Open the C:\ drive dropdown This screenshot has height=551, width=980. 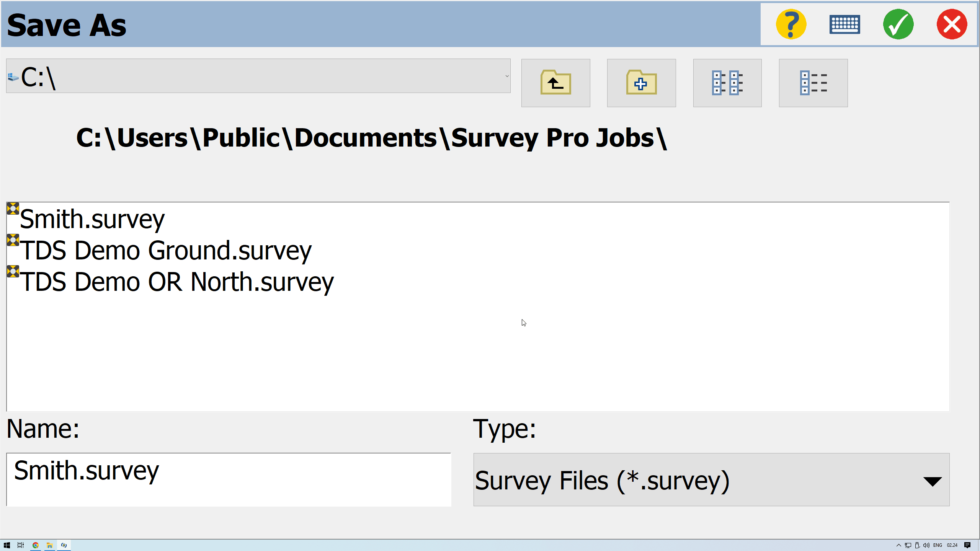click(506, 76)
